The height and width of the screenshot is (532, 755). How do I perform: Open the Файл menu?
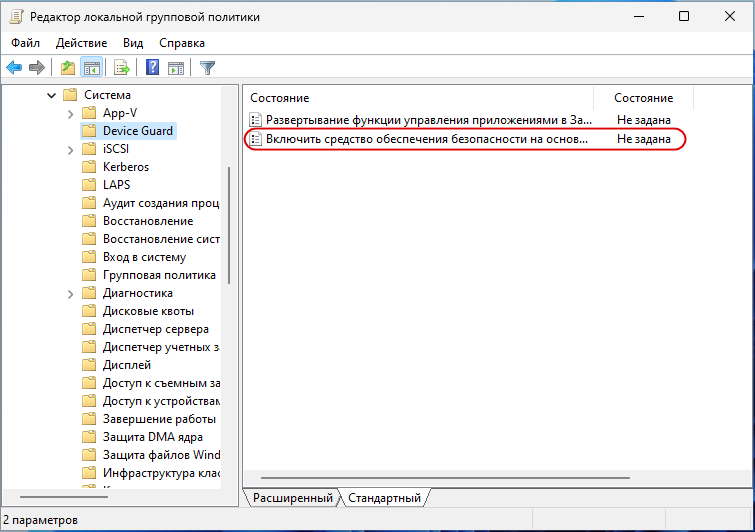click(x=26, y=43)
